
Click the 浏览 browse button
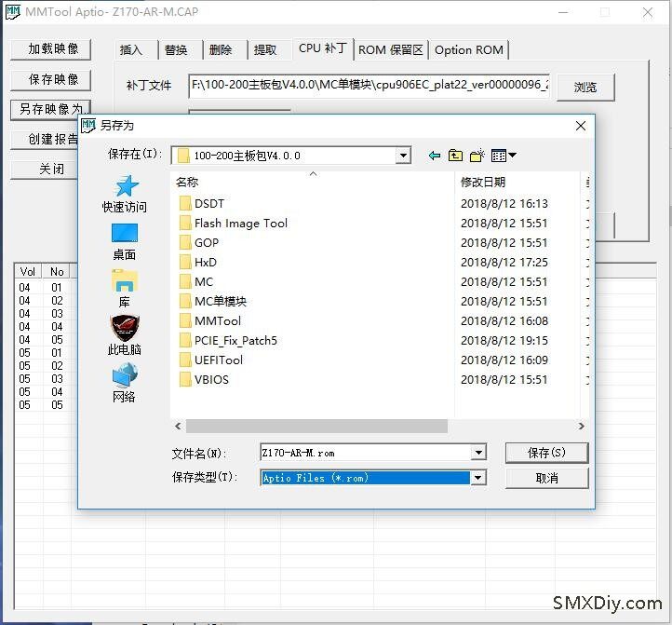click(x=585, y=88)
